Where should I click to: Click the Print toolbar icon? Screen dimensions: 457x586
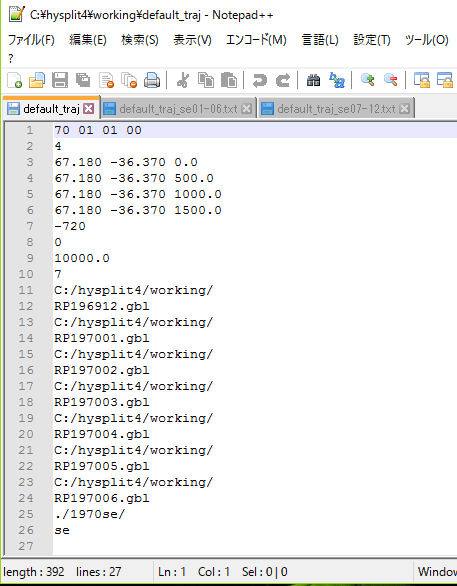pos(152,80)
